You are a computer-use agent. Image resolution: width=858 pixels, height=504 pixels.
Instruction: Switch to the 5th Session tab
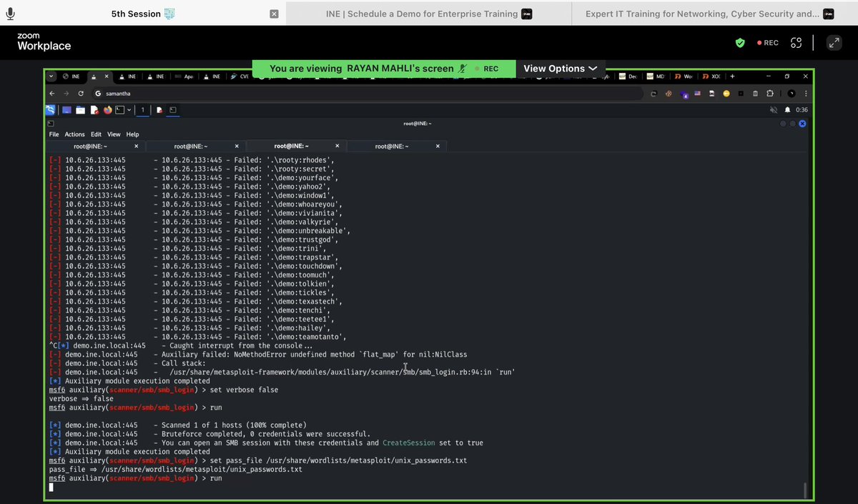click(142, 14)
